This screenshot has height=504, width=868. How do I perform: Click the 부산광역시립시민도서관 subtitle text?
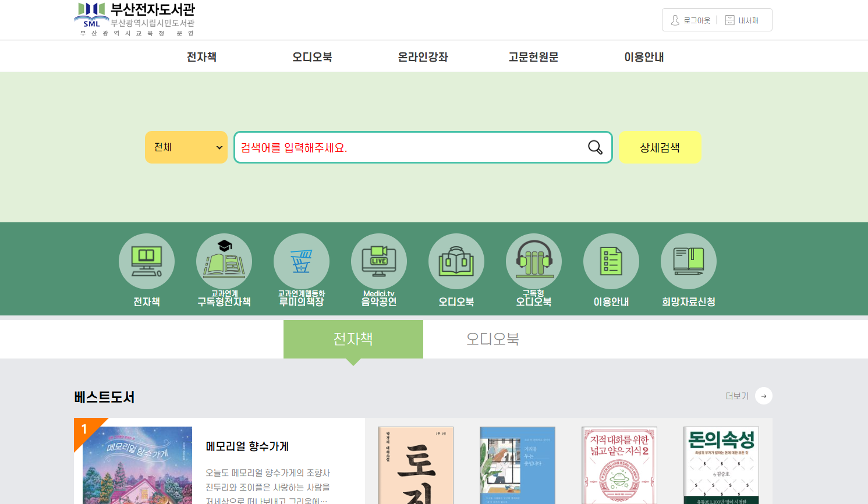pyautogui.click(x=153, y=23)
